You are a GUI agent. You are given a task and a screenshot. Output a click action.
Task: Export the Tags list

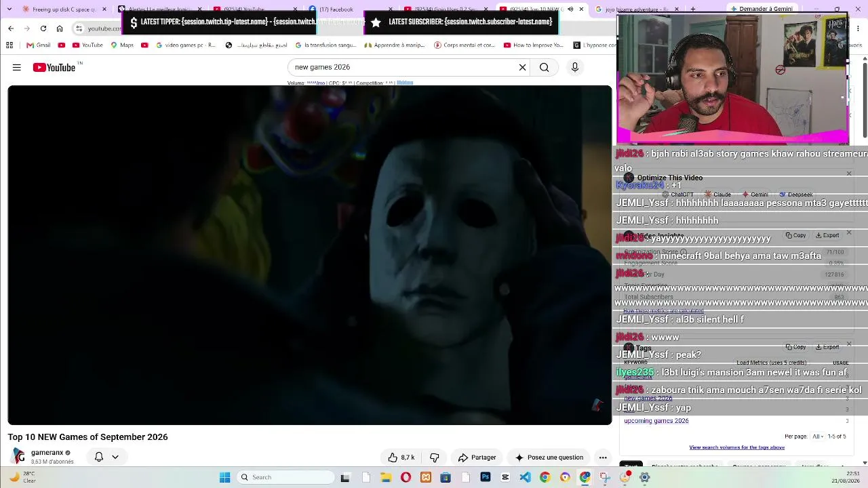tap(827, 347)
